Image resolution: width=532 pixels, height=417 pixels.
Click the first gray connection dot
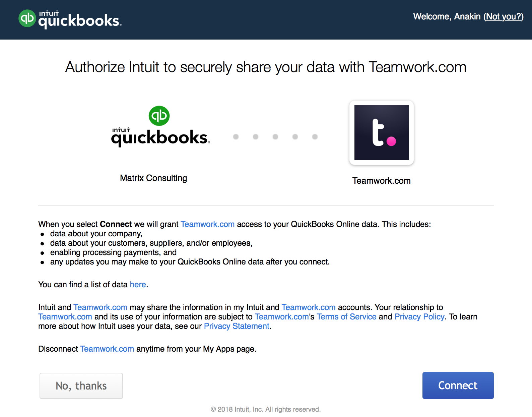click(236, 137)
